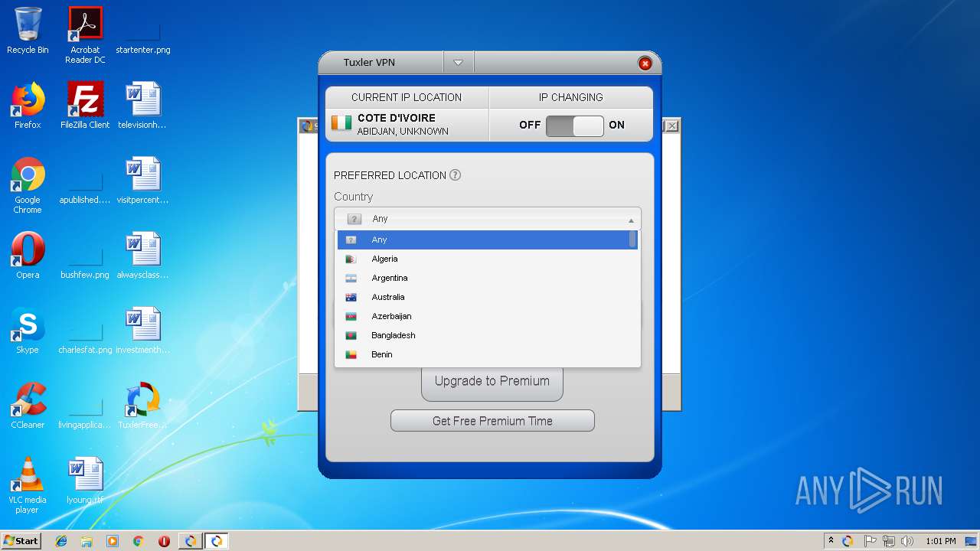Open Windows Explorer from taskbar
The height and width of the screenshot is (551, 980).
[87, 541]
